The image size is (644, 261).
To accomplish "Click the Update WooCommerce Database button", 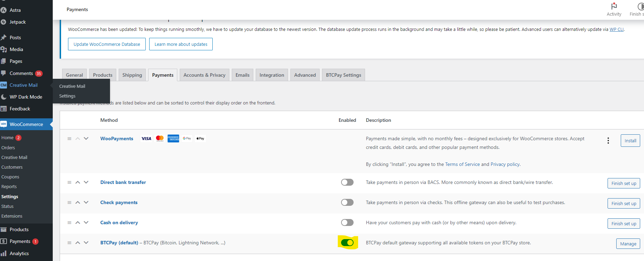I will click(x=107, y=44).
